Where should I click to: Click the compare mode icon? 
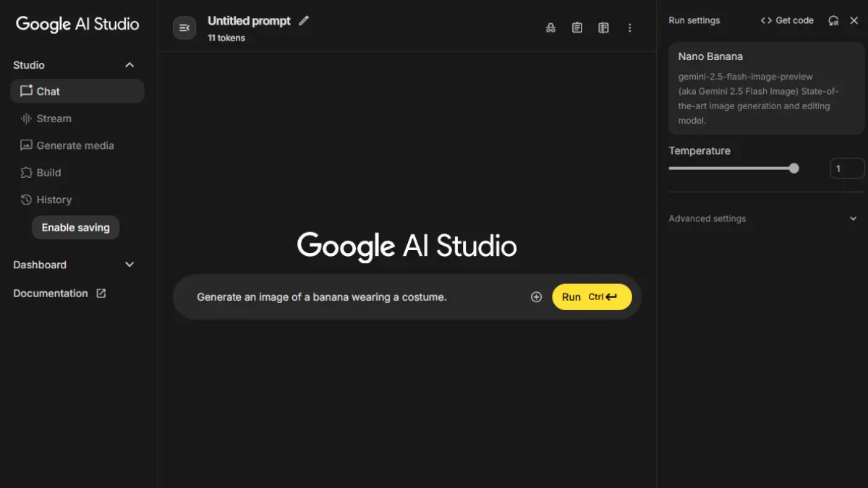[x=603, y=27]
